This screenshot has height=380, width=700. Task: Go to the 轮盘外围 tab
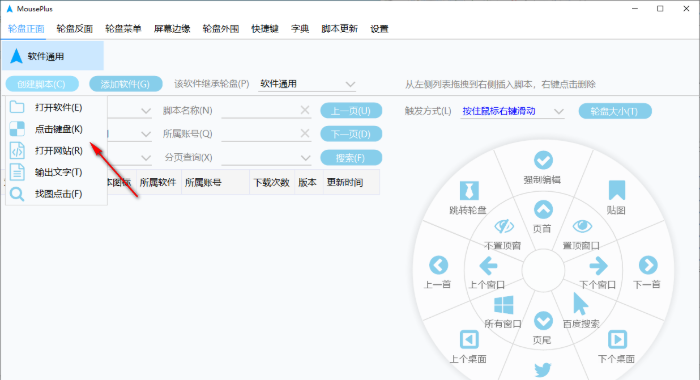(221, 29)
